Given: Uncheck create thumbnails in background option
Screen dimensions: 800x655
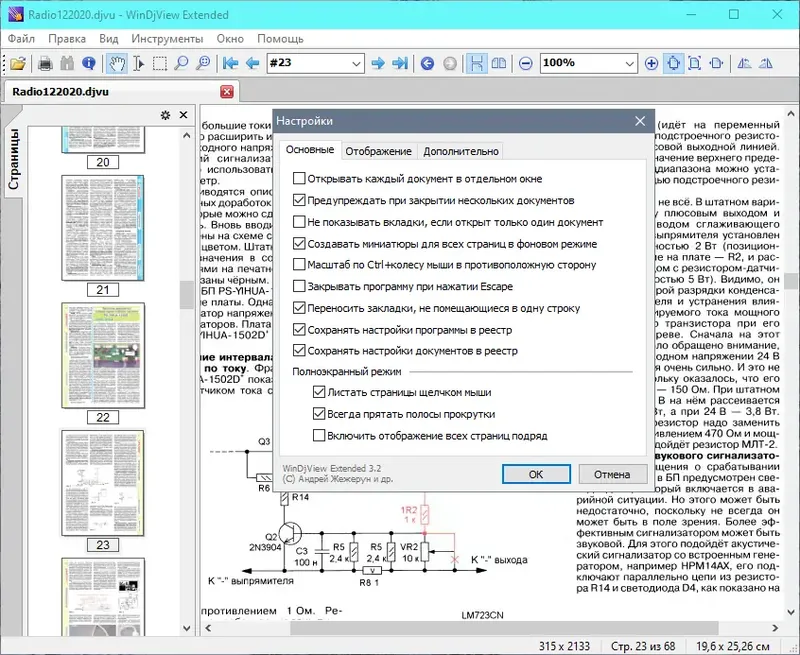Looking at the screenshot, I should click(299, 244).
